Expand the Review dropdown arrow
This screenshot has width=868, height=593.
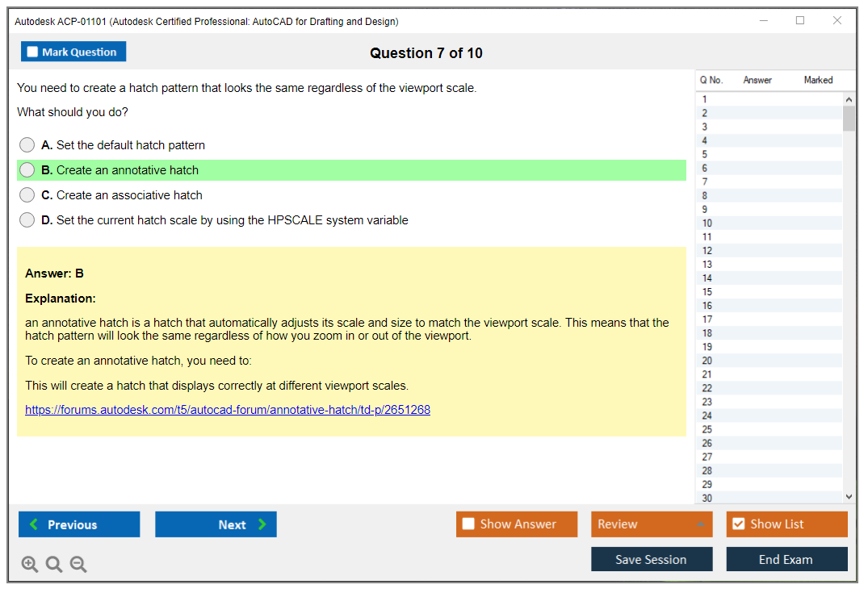[700, 524]
